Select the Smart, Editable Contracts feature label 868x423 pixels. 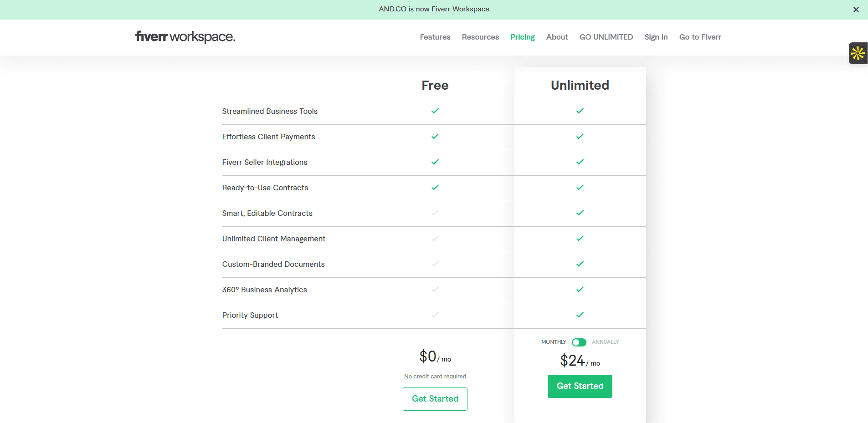coord(267,213)
